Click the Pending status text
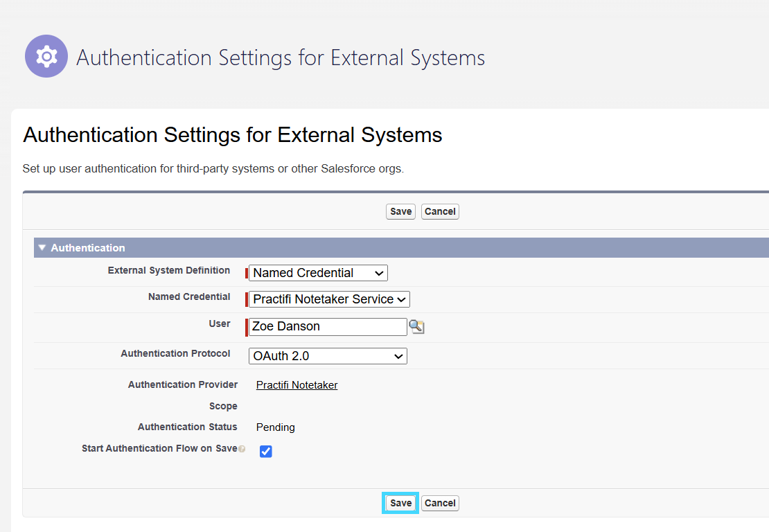This screenshot has height=532, width=769. click(x=276, y=427)
